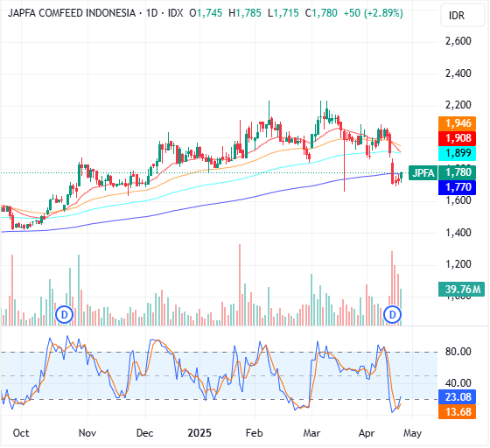Screen dimensions: 490x448
Task: Click the H1,785 high value in header
Action: [245, 13]
